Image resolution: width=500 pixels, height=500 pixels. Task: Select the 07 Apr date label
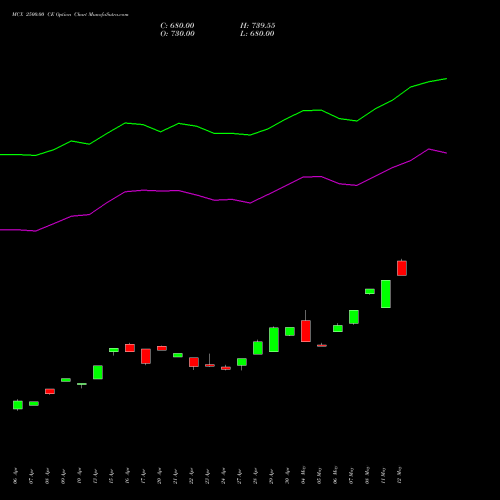pos(31,476)
